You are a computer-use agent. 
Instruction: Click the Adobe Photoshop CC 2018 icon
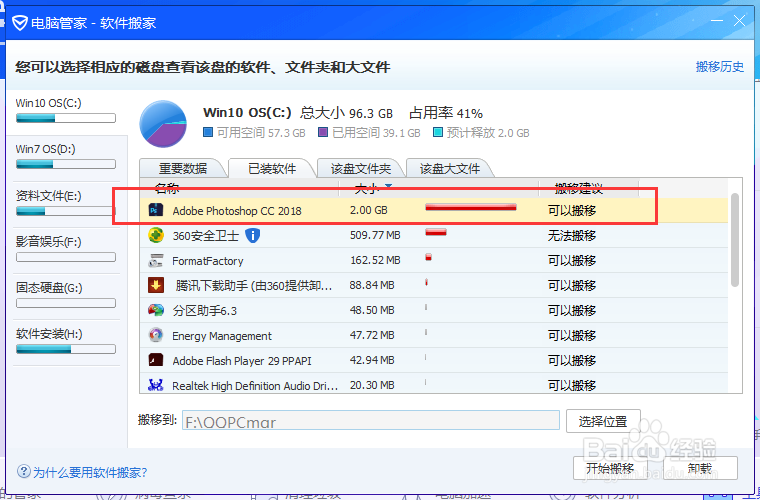point(156,210)
